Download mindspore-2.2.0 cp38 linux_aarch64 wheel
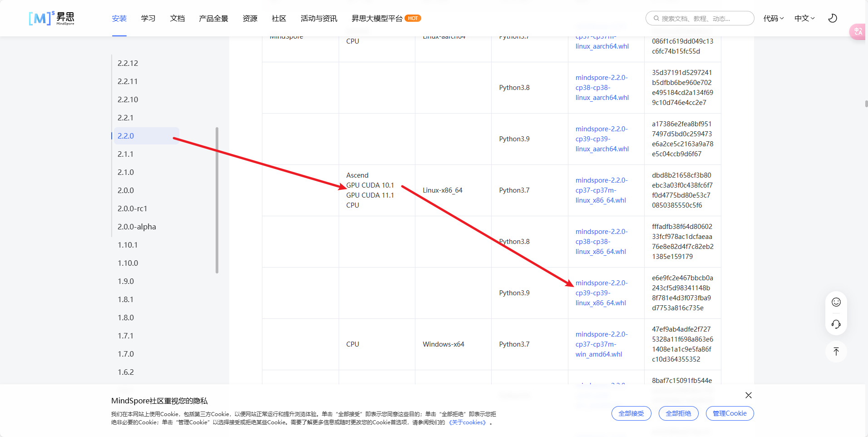 (602, 88)
